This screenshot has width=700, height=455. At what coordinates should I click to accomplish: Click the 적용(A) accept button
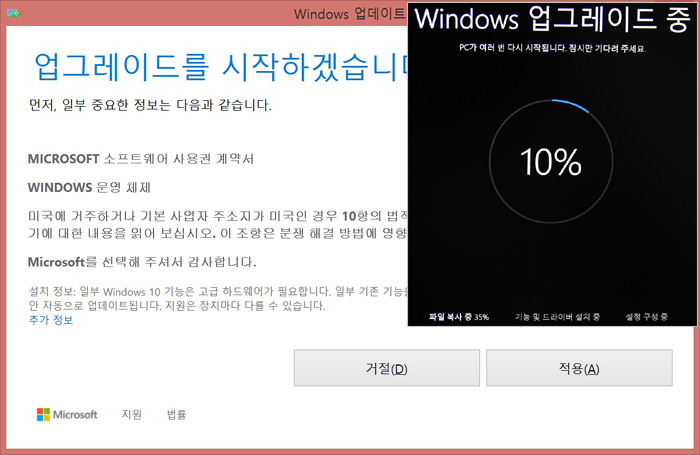[579, 368]
